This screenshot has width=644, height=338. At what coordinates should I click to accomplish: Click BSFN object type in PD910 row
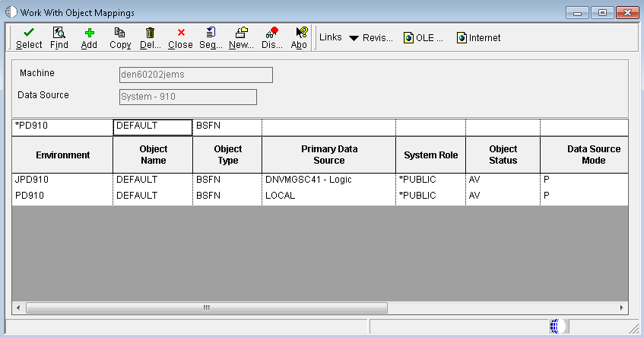click(227, 196)
